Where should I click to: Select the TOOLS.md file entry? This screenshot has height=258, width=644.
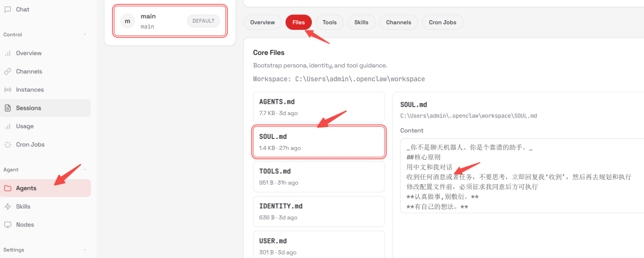pos(318,176)
